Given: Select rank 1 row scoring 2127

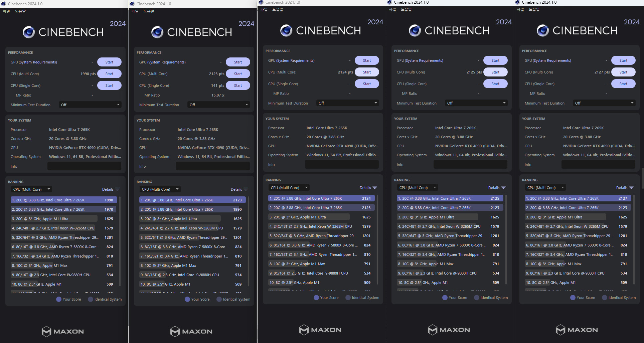Looking at the screenshot, I should point(578,198).
